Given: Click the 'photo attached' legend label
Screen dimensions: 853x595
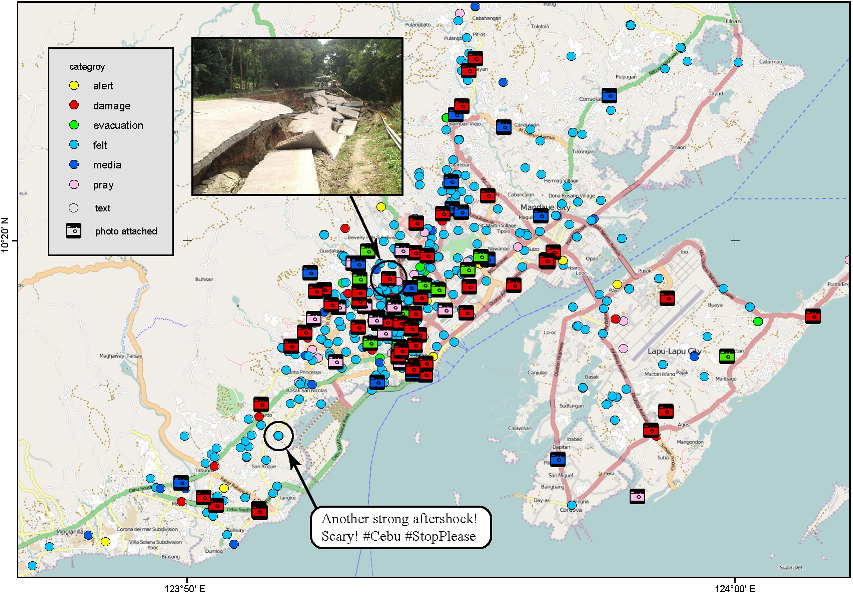Looking at the screenshot, I should [x=126, y=231].
